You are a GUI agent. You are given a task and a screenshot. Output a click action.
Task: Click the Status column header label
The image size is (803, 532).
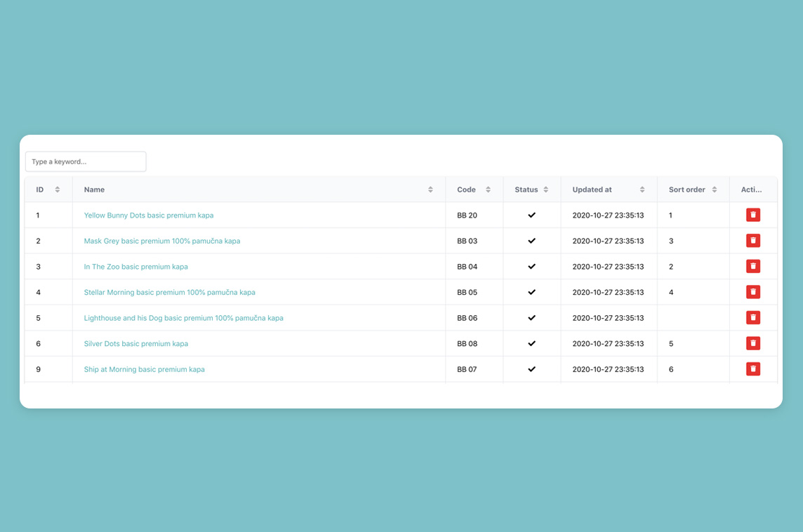[x=526, y=189]
